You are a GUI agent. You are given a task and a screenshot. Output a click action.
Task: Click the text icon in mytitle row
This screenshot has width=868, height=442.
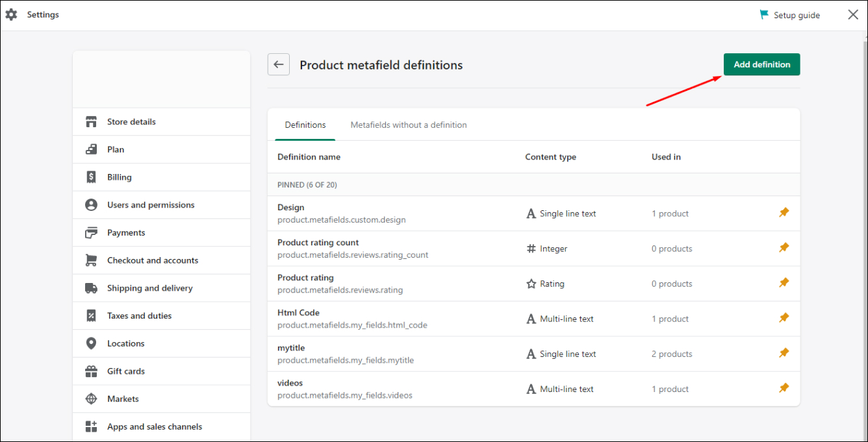point(531,354)
